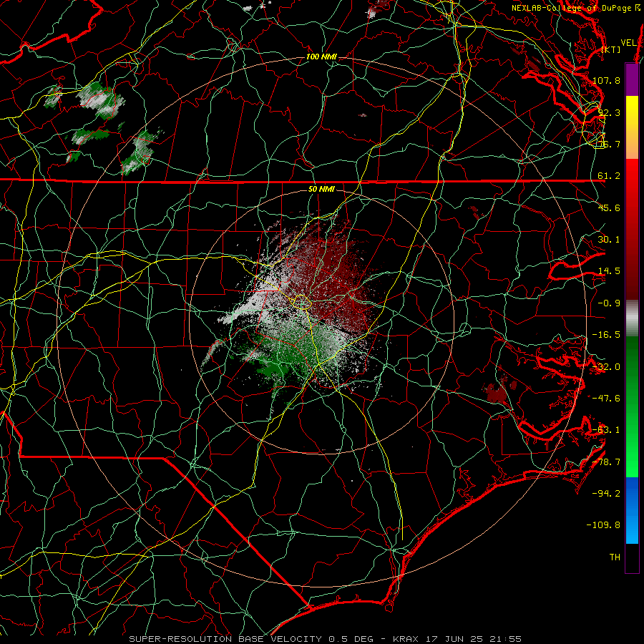
Task: Click the [KT] units label
Action: [611, 49]
